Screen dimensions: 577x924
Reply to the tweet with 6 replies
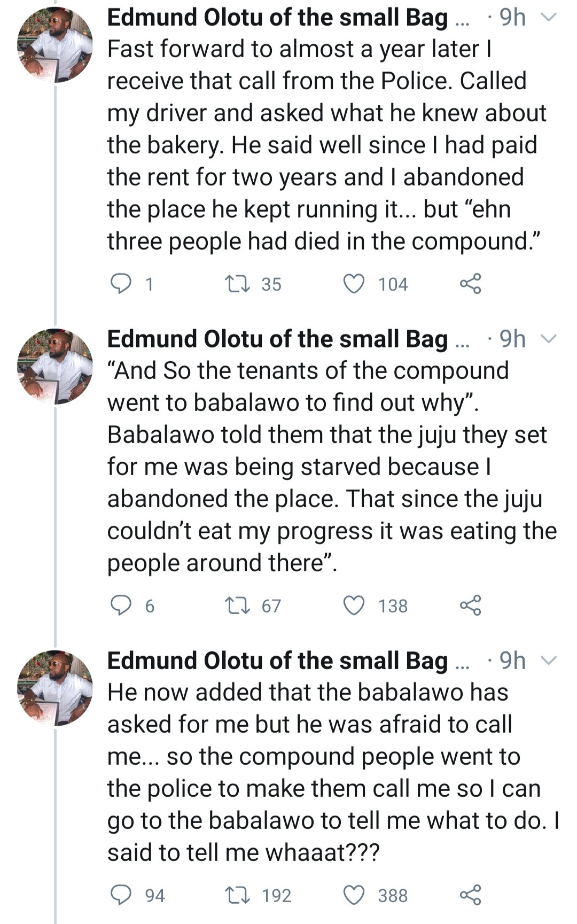click(121, 605)
